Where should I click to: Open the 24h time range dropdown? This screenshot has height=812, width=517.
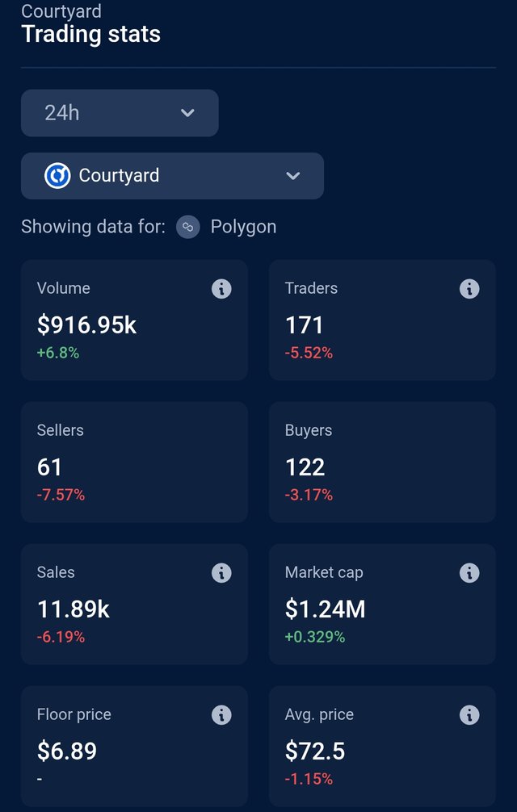(120, 113)
